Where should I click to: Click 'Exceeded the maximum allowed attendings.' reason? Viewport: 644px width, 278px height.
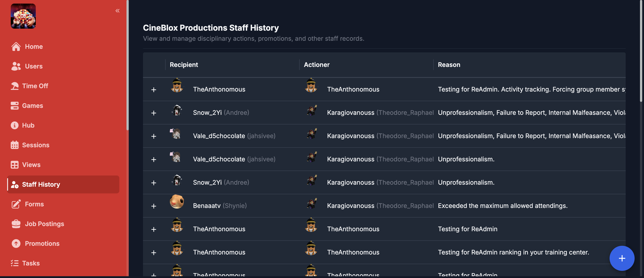pyautogui.click(x=503, y=206)
